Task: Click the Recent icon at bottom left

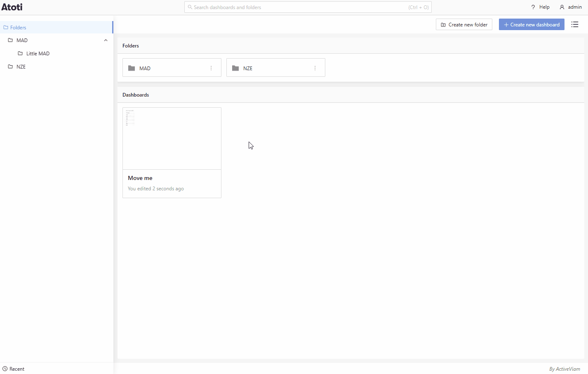Action: click(x=4, y=369)
